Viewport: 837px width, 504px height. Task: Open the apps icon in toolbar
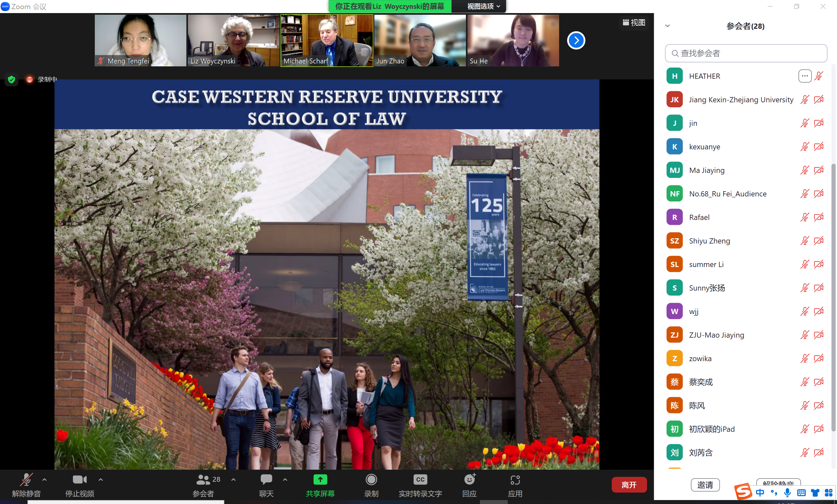515,480
